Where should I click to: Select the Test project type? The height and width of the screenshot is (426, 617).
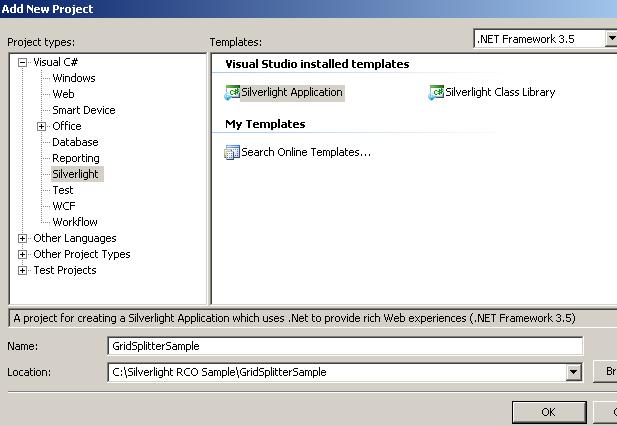[x=63, y=190]
